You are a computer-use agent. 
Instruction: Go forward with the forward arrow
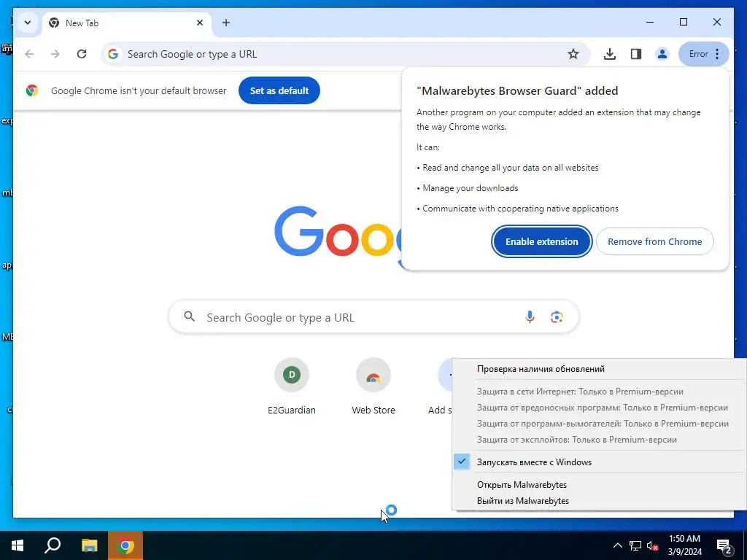[x=55, y=54]
